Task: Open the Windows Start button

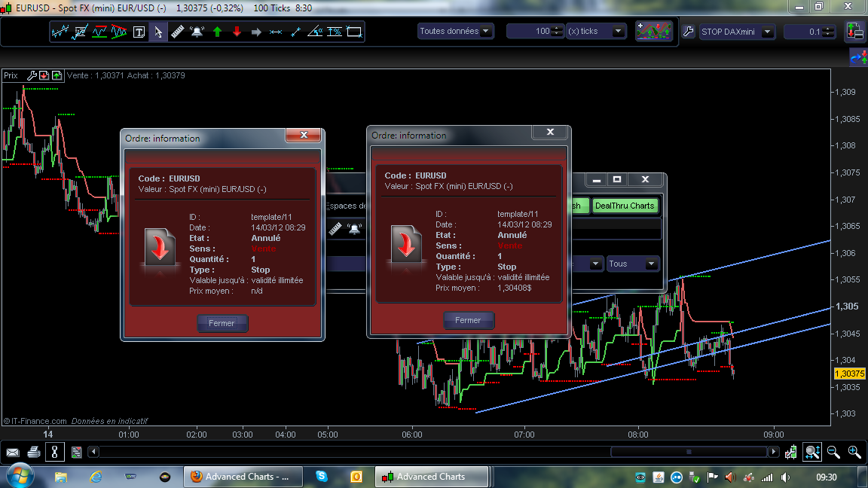Action: (x=20, y=477)
